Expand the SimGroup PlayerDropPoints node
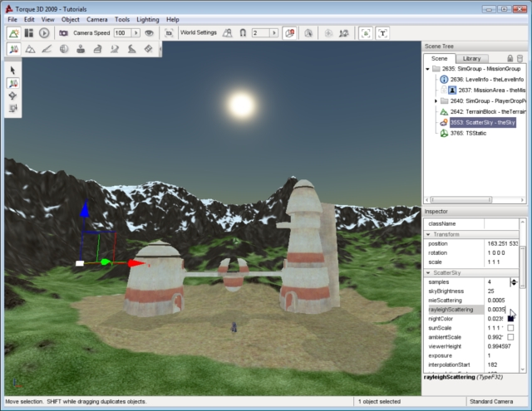 click(436, 100)
